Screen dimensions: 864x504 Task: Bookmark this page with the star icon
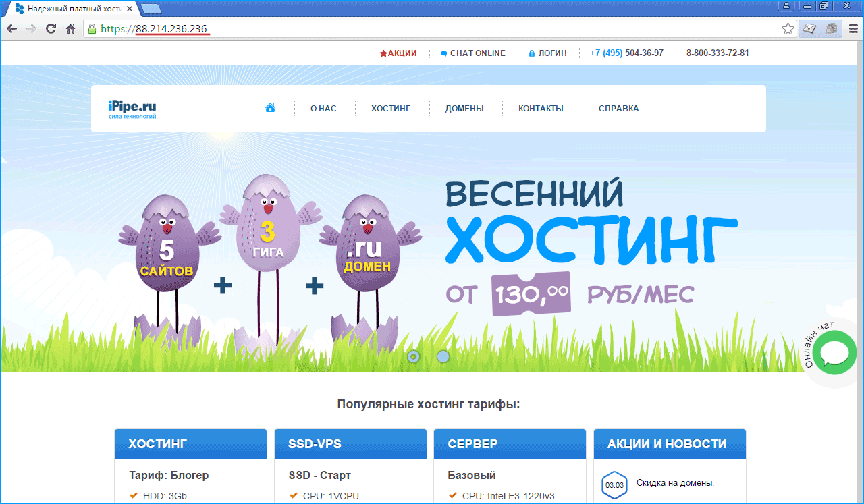tap(788, 29)
